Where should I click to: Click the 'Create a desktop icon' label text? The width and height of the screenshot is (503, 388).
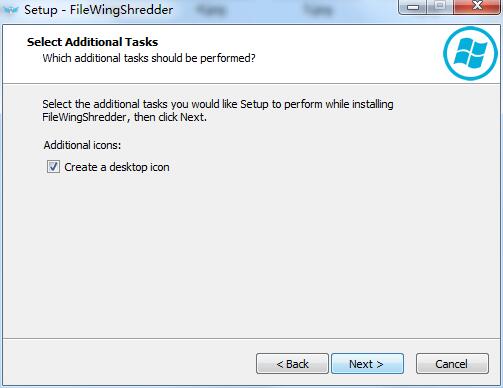[x=117, y=167]
